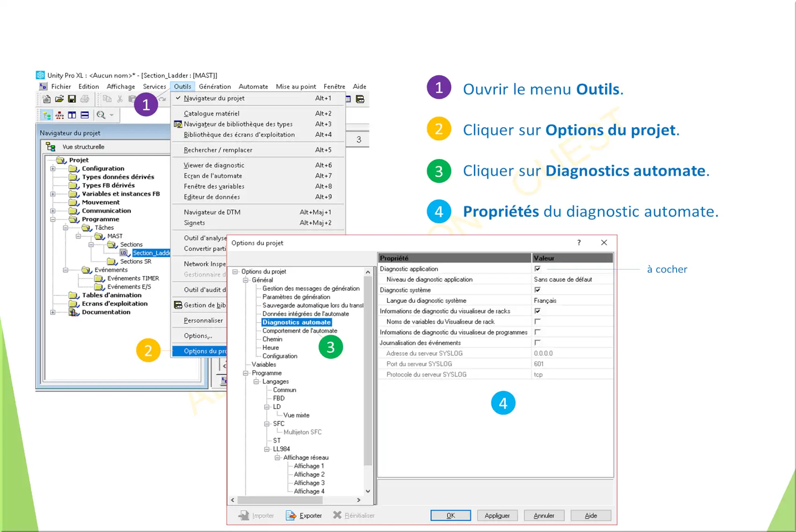Viewport: 796px width, 532px height.
Task: Click the Gestion de bib menu icon
Action: click(178, 305)
